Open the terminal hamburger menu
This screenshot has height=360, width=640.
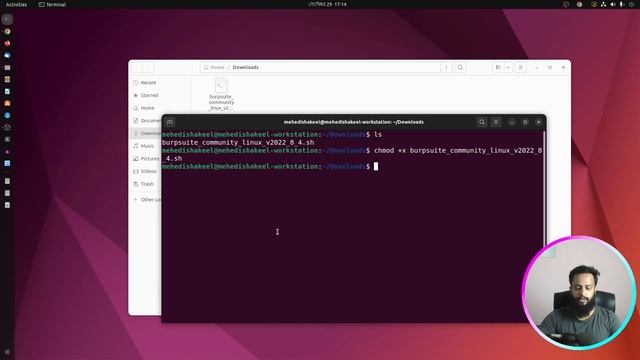coord(496,122)
